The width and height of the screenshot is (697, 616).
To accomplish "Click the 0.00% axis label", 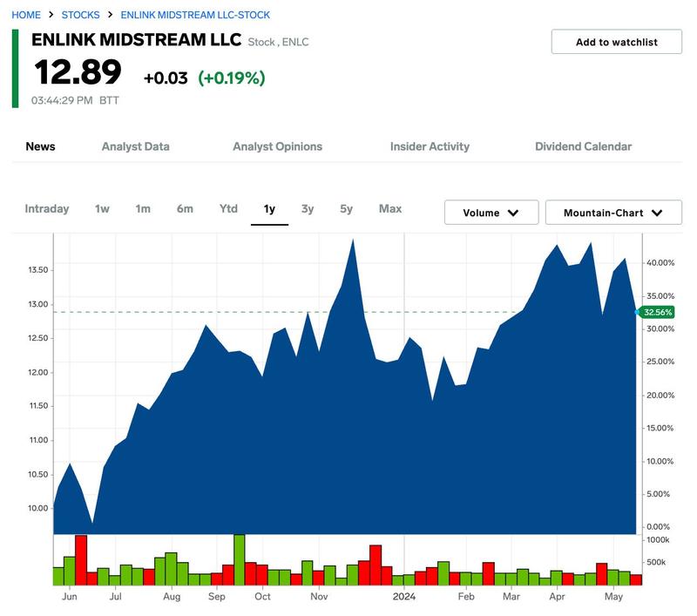I will pyautogui.click(x=659, y=526).
